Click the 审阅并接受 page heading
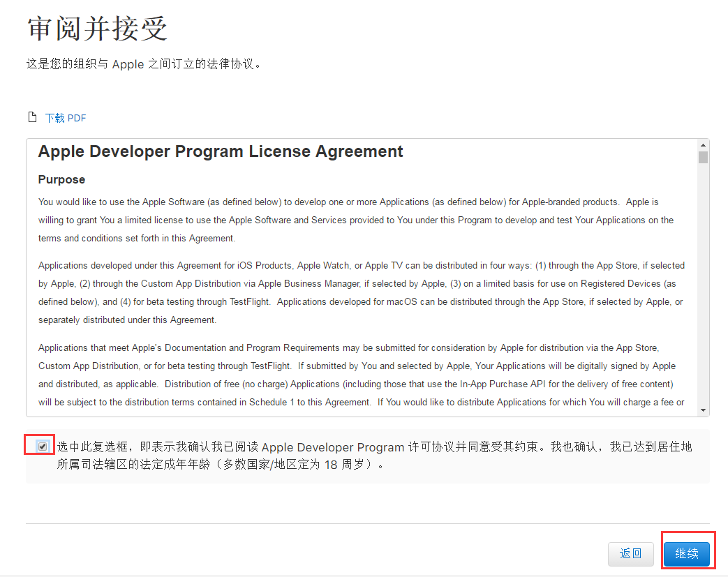The image size is (728, 577). [x=97, y=29]
